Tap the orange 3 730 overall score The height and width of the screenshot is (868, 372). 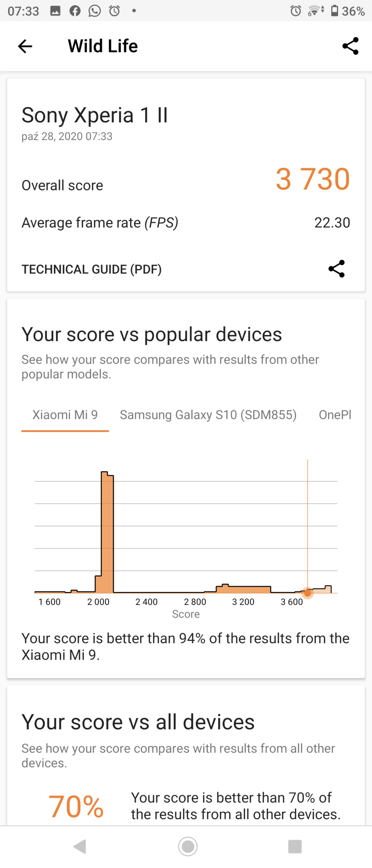[313, 179]
